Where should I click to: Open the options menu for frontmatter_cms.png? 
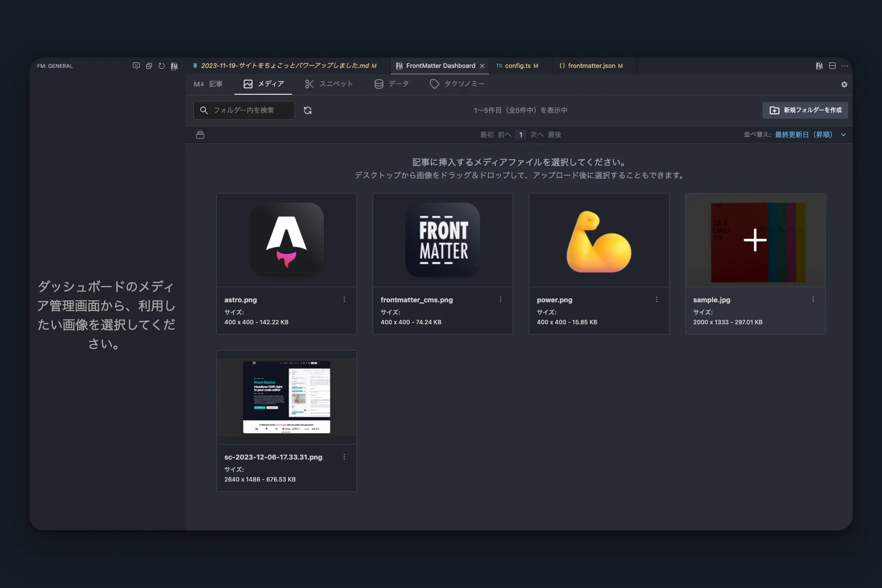tap(501, 299)
